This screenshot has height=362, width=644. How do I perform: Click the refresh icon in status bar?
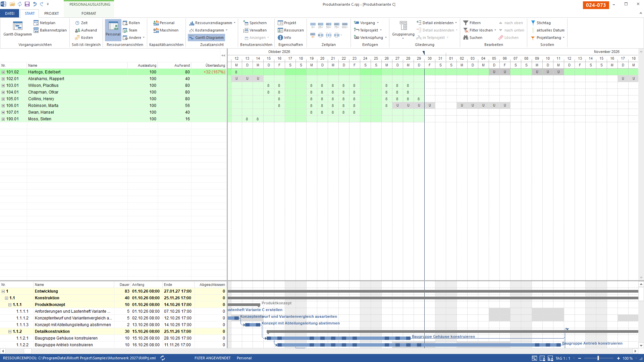click(163, 358)
